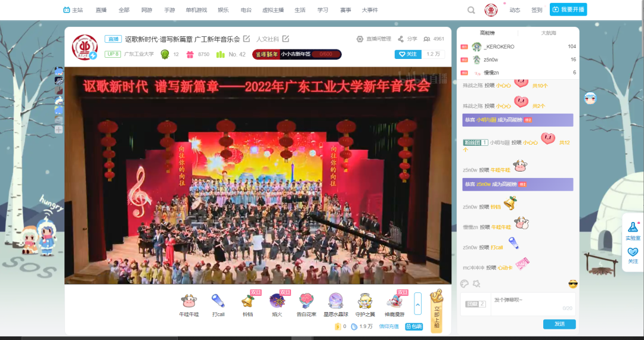Open the 小小吉新年签 progress banner
Screen dimensions: 644x340
[296, 54]
